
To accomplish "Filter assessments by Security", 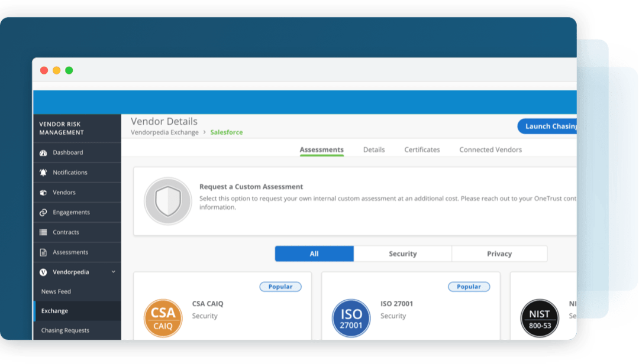I will [403, 253].
